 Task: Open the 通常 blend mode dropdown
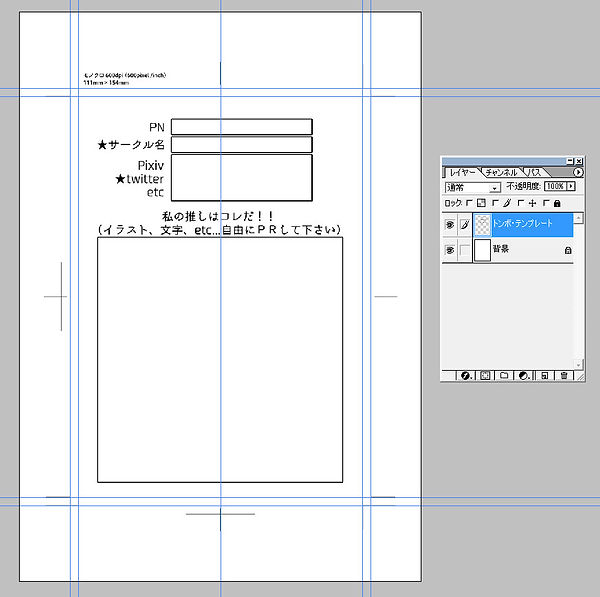(473, 188)
